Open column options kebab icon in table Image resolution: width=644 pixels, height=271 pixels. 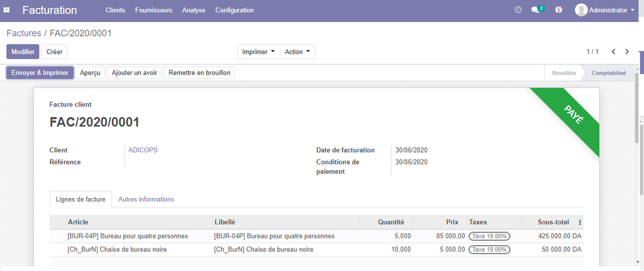pos(580,222)
